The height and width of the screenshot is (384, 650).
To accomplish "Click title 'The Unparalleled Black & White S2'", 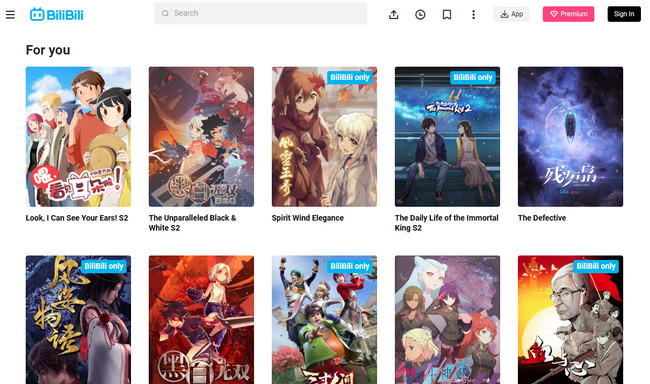I will [192, 223].
